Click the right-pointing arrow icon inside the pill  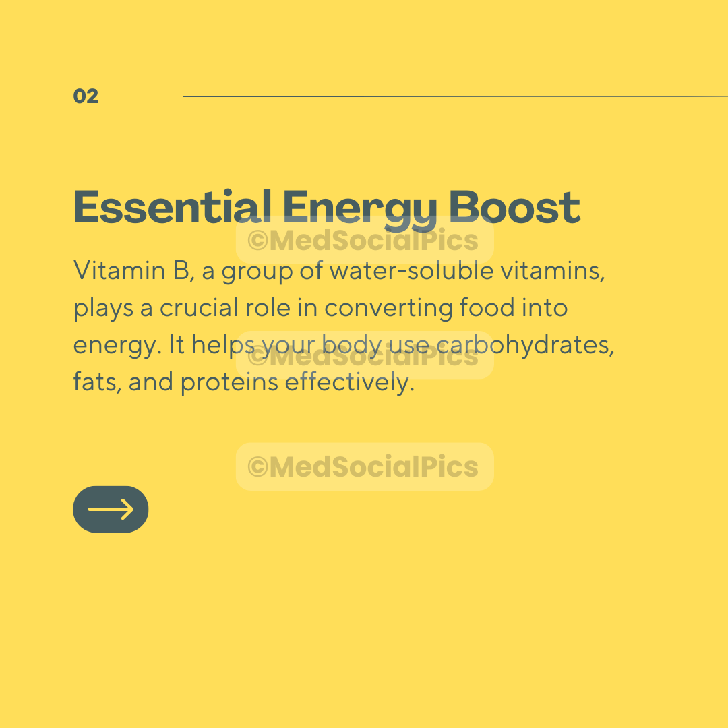coord(111,509)
